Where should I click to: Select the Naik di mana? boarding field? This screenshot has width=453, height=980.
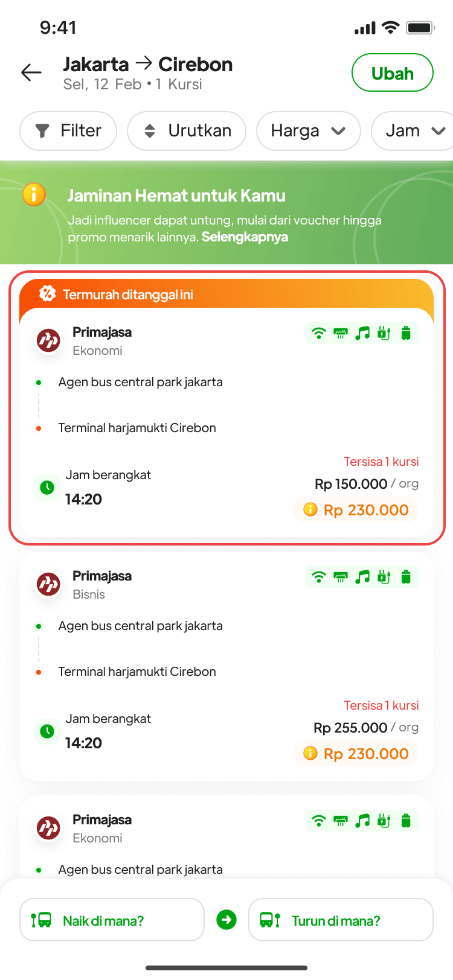tap(112, 920)
